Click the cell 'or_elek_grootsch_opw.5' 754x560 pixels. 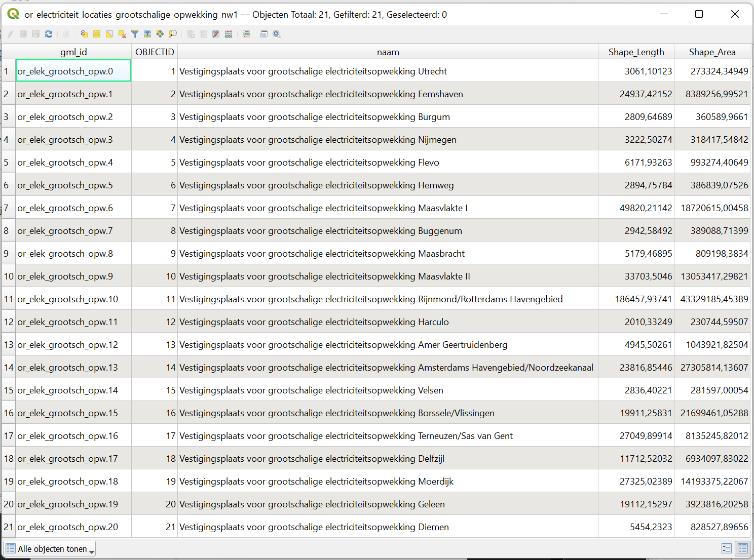pos(73,185)
